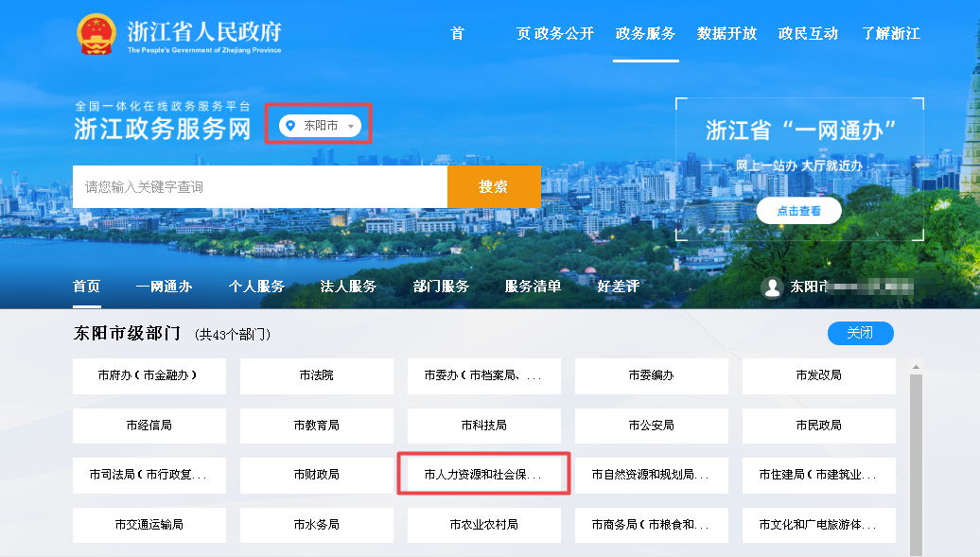
Task: Click the 浙江省“一网通办” banner heading
Action: tap(800, 130)
